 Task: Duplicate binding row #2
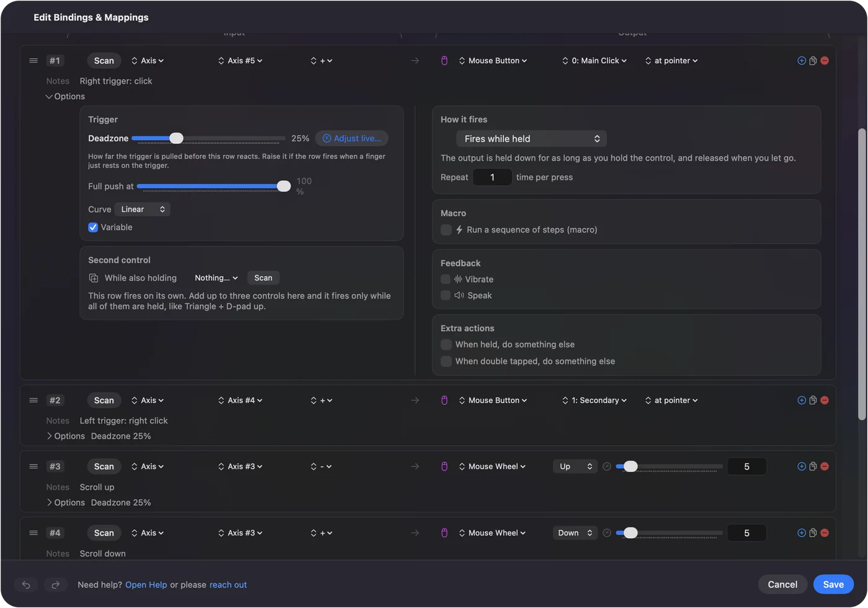pos(813,400)
